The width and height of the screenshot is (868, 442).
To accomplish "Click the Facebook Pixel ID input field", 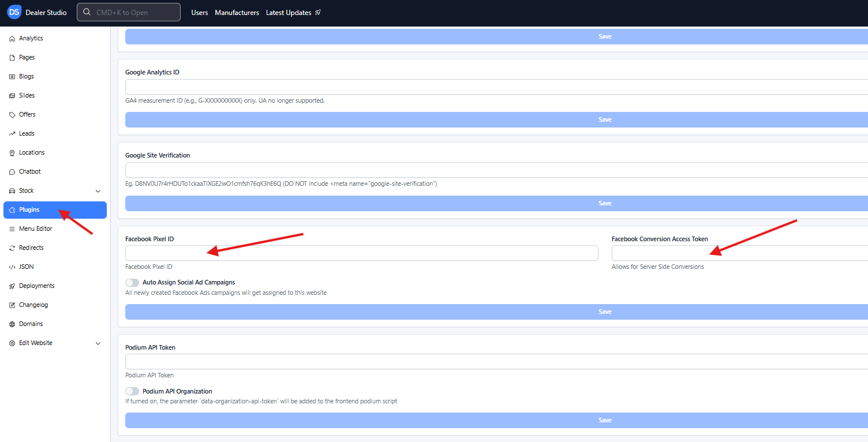I will (x=361, y=253).
